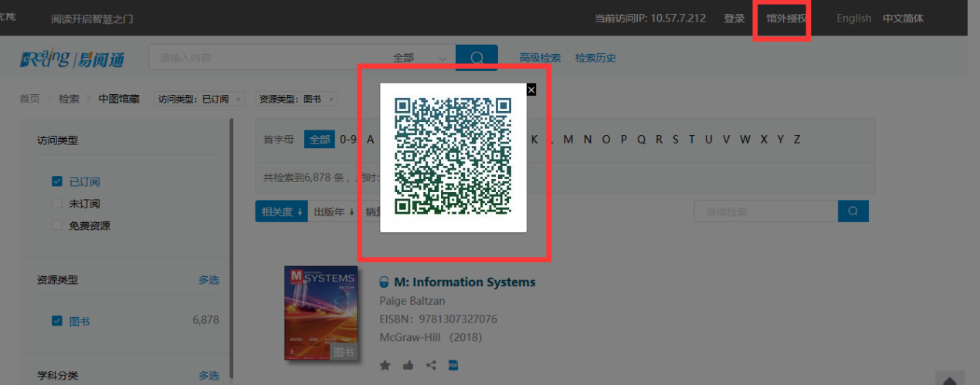
Task: Click the star favorite icon under book
Action: click(385, 365)
